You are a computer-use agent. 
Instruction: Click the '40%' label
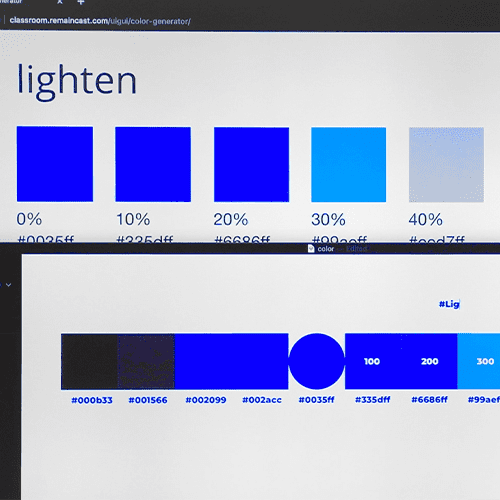pos(426,219)
